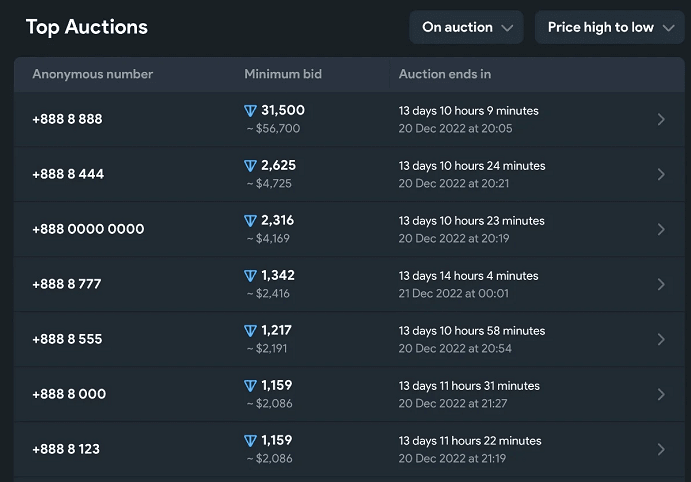The image size is (691, 482).
Task: Click the TON icon beside 31,500
Action: (250, 111)
